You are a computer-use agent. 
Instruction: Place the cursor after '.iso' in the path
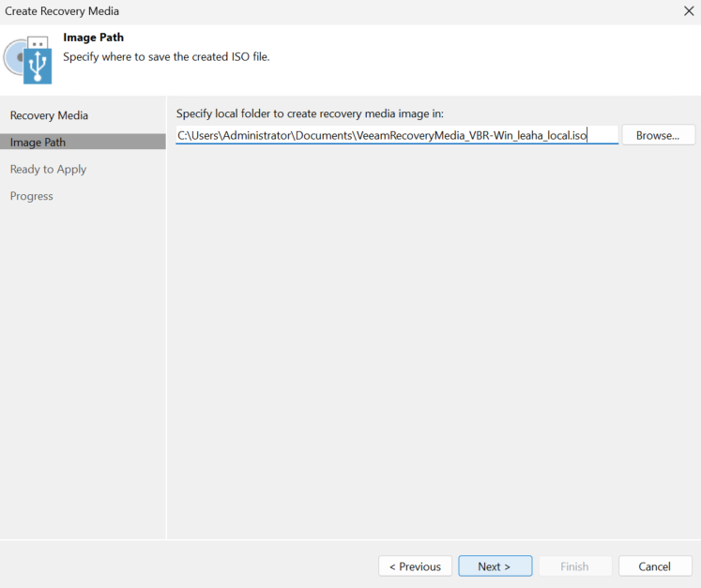[587, 135]
